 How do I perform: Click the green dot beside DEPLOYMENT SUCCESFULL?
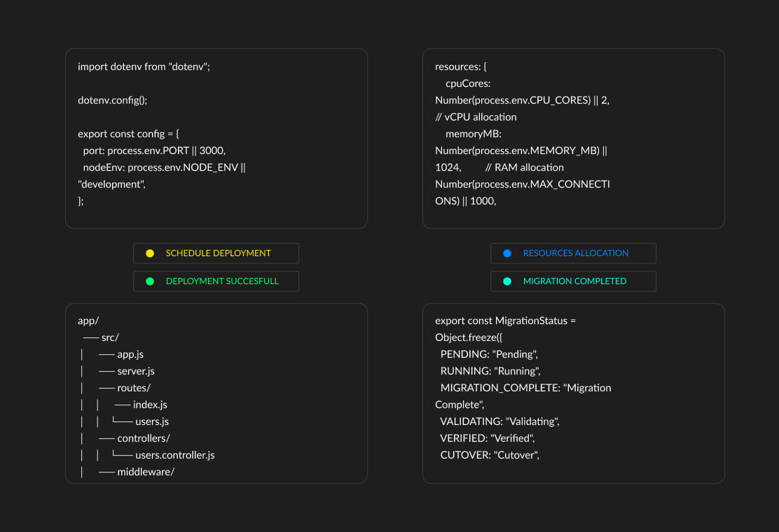150,281
